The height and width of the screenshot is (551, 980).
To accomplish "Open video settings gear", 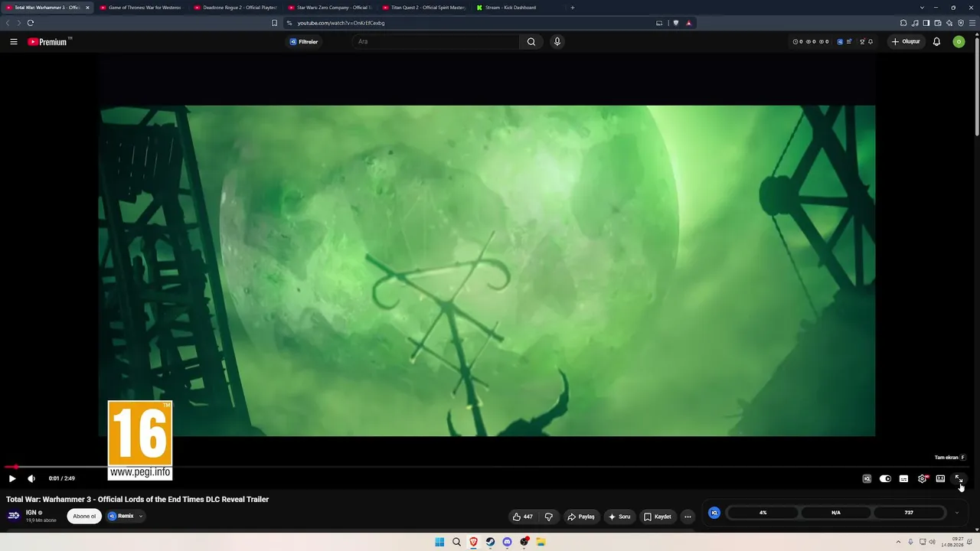I will point(923,478).
